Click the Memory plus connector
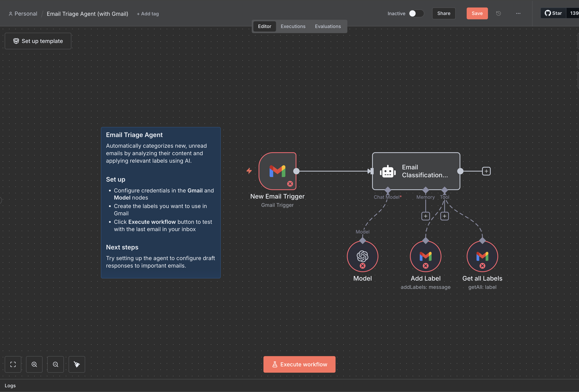 click(x=425, y=216)
